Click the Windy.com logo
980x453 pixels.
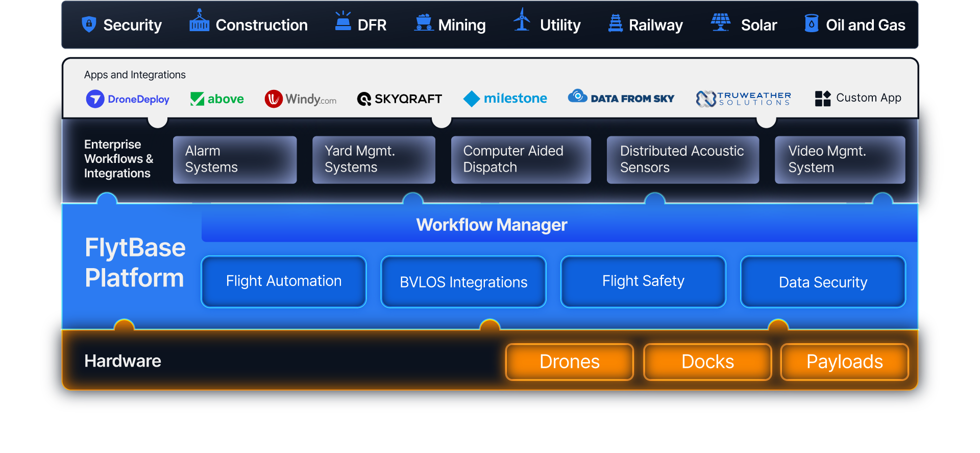coord(301,99)
